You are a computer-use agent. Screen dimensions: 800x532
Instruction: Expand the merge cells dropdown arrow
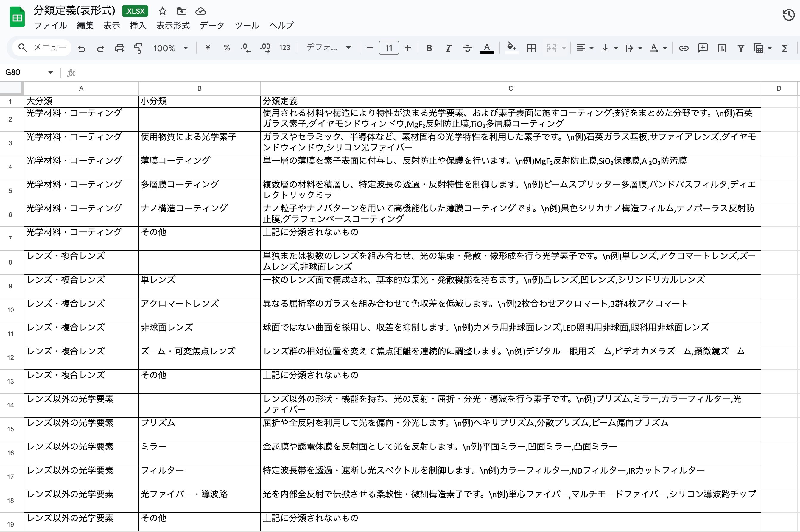tap(564, 48)
